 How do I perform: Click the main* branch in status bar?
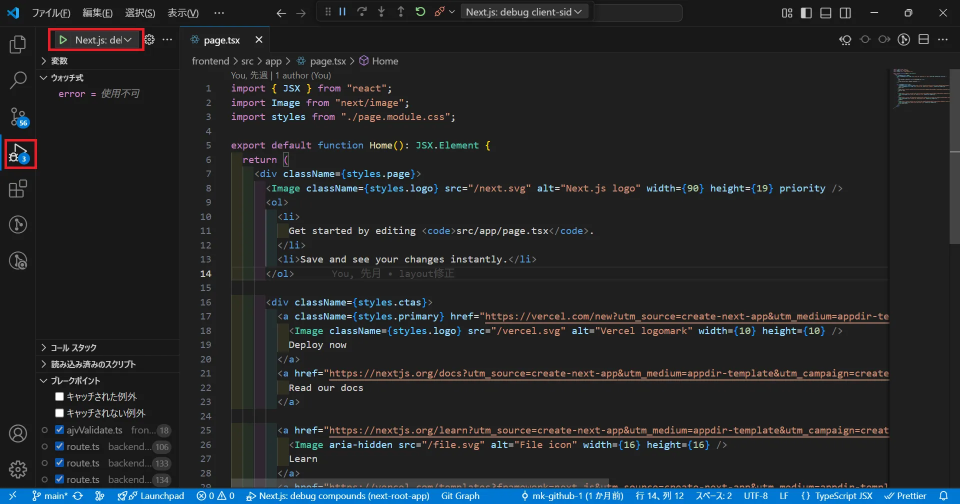(x=50, y=496)
